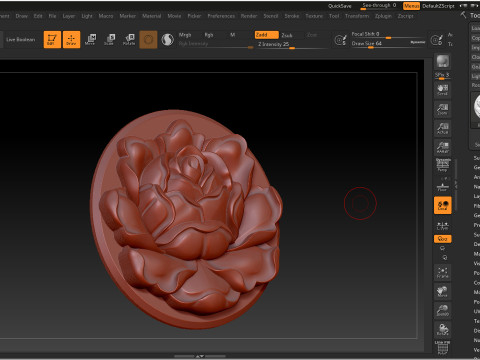Open the Zplugin menu
Viewport: 480px width, 360px height.
click(383, 16)
